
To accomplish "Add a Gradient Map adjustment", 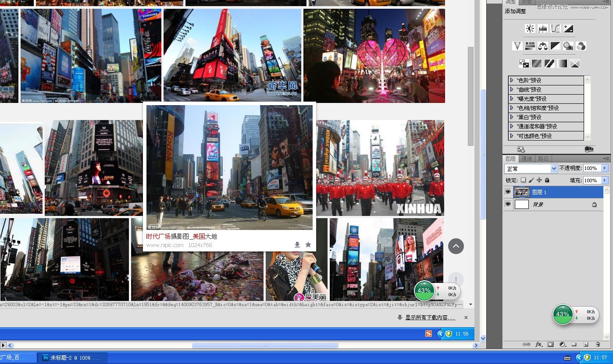I will pos(562,64).
